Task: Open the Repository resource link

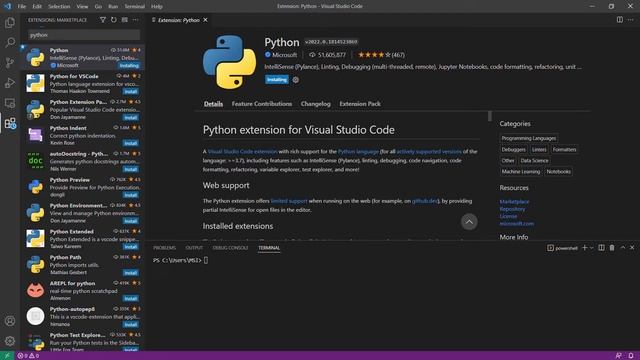Action: [512, 209]
